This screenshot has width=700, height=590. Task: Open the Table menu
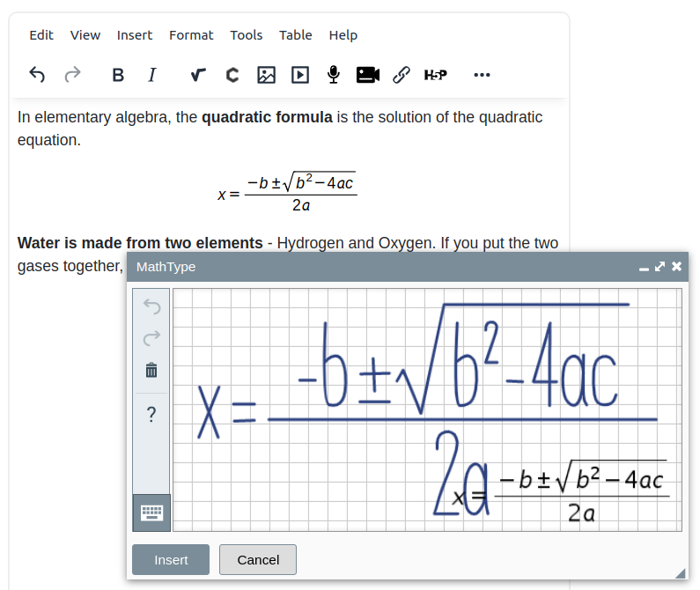296,35
